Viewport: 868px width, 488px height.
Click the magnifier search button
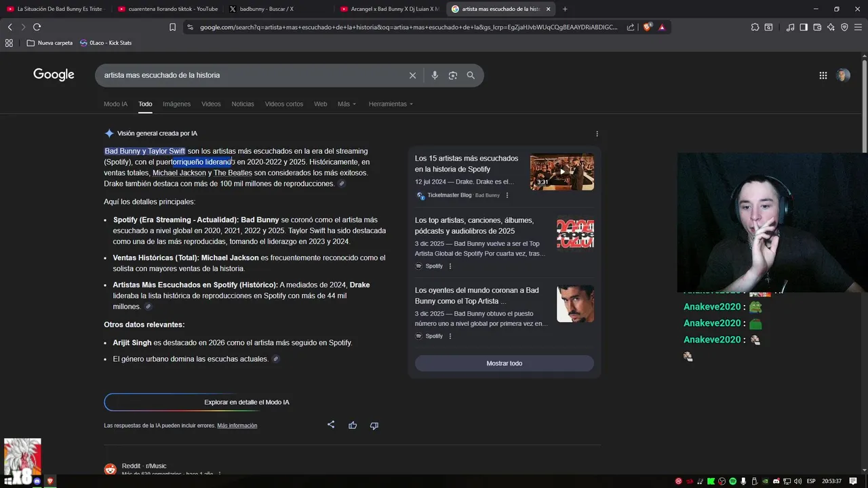[x=471, y=75]
